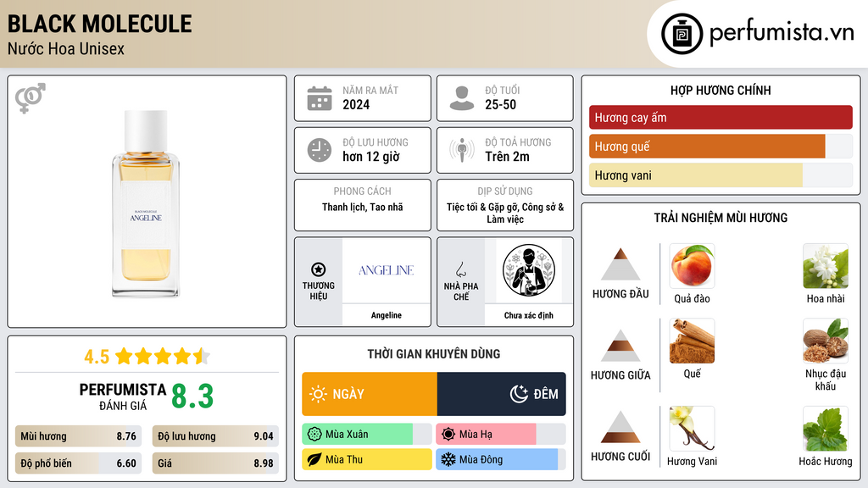Click the Hương cuối pyramid icon

point(620,427)
